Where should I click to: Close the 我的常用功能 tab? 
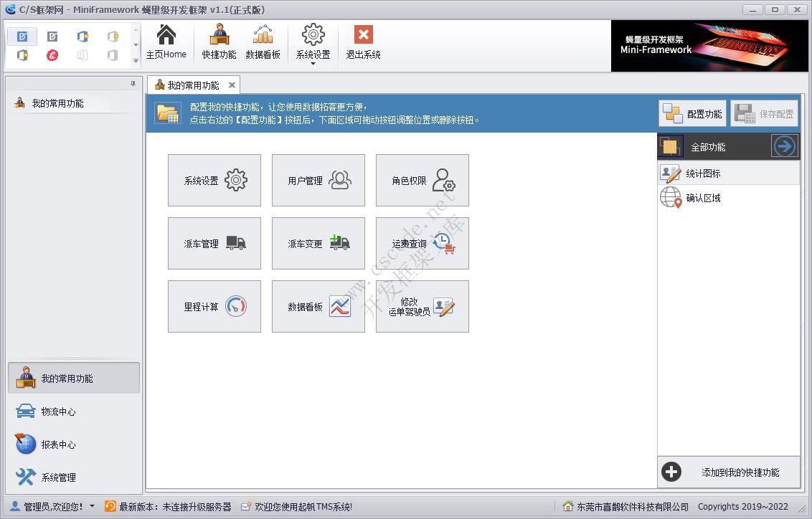click(x=232, y=84)
